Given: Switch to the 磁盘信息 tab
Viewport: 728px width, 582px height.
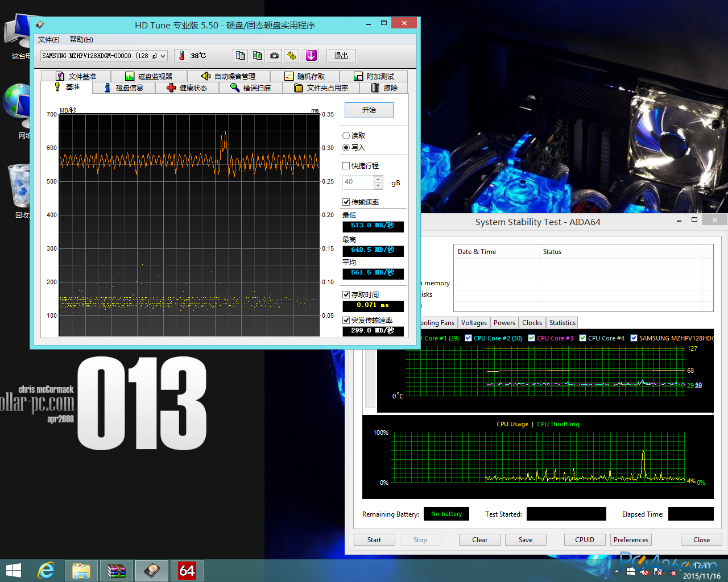Looking at the screenshot, I should 124,88.
